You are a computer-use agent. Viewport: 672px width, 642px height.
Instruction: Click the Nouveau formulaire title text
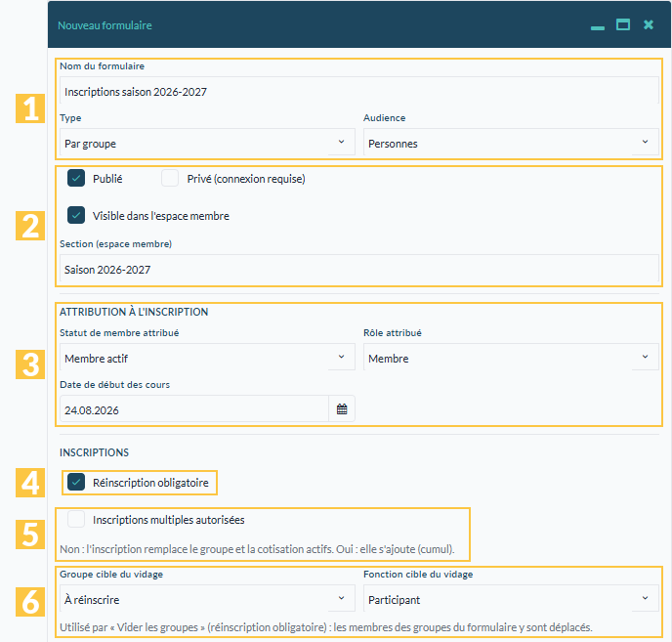pos(105,25)
